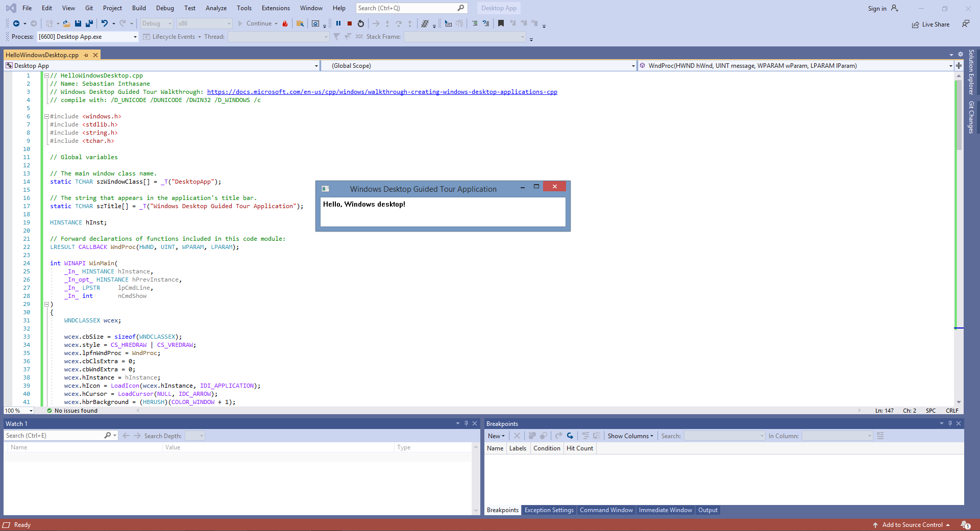Click the Hot Reload flame icon
Viewport: 980px width, 531px height.
coord(285,23)
